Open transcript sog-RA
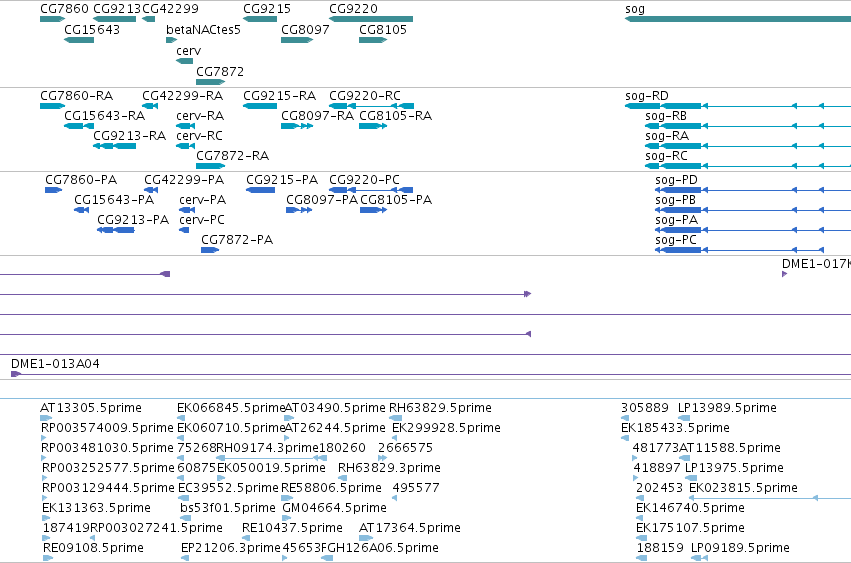Viewport: 851px width, 563px height. pyautogui.click(x=667, y=136)
